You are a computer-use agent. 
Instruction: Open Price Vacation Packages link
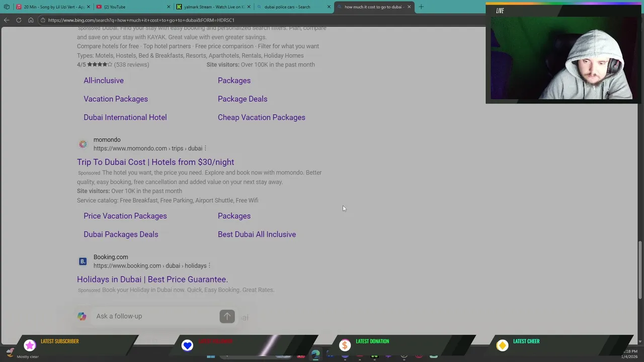pos(125,216)
